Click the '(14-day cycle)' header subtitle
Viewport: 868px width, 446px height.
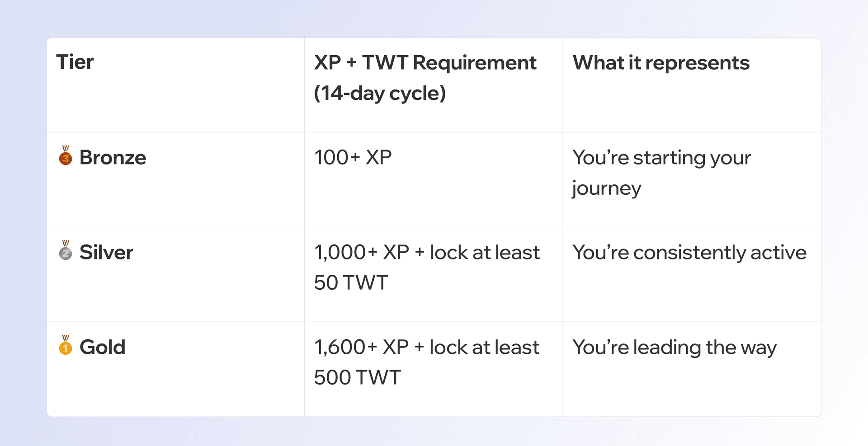click(x=380, y=94)
